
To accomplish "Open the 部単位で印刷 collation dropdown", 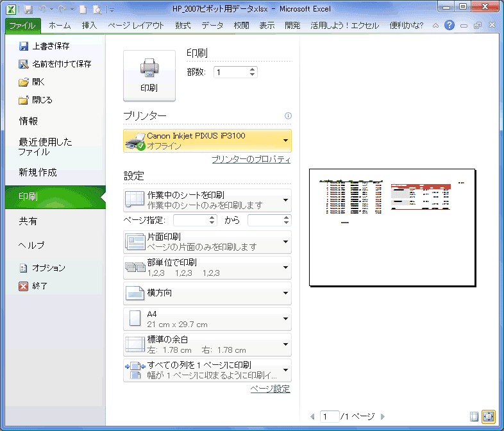I will pos(207,267).
